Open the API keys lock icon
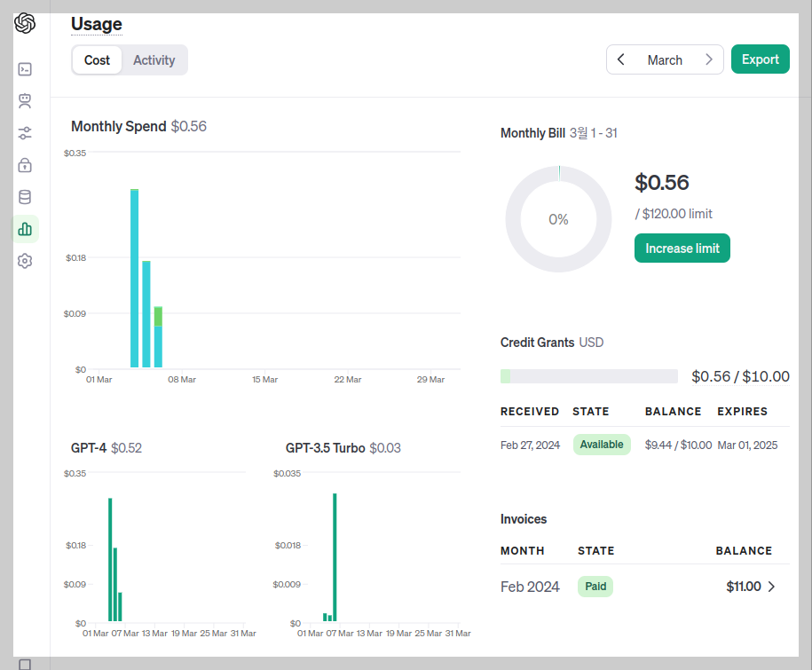The image size is (812, 670). click(x=25, y=165)
